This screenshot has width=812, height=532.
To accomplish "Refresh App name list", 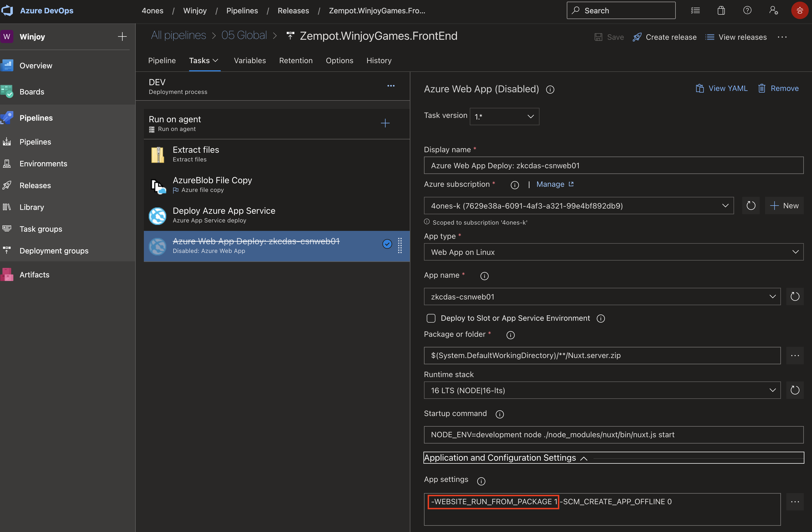I will pyautogui.click(x=795, y=296).
